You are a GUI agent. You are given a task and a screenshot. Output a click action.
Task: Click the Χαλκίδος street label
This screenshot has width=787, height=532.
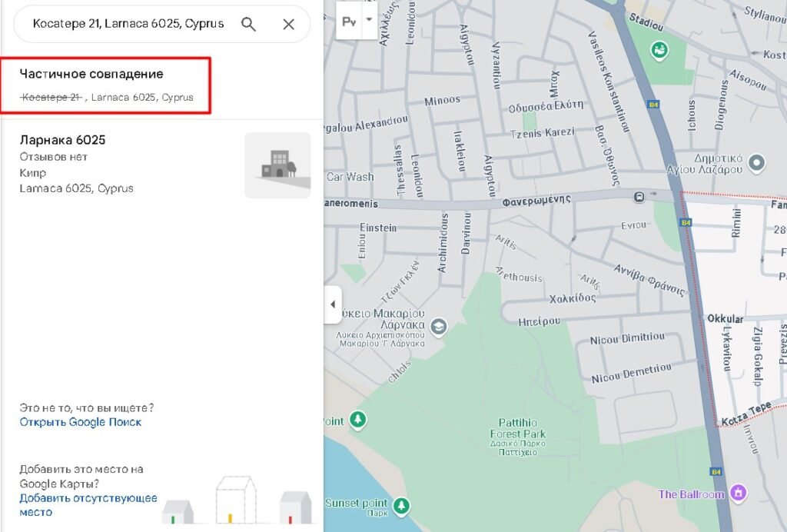point(573,298)
